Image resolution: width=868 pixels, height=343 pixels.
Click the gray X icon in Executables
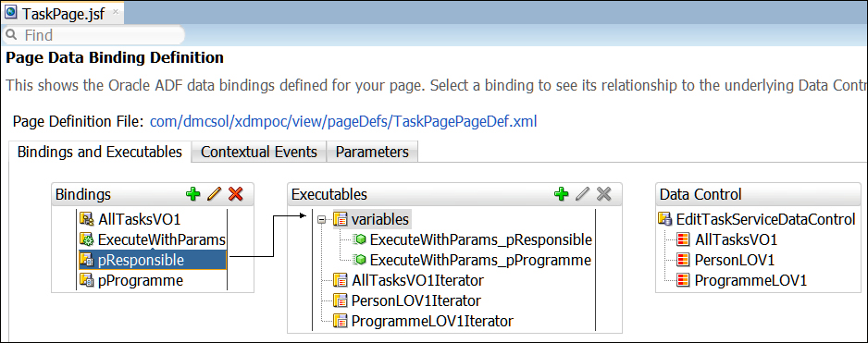[604, 194]
